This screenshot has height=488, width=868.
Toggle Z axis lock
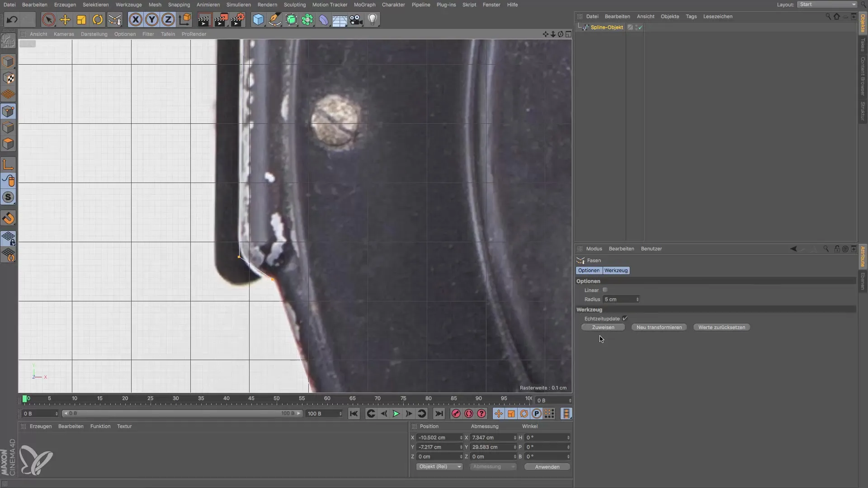[x=168, y=19]
